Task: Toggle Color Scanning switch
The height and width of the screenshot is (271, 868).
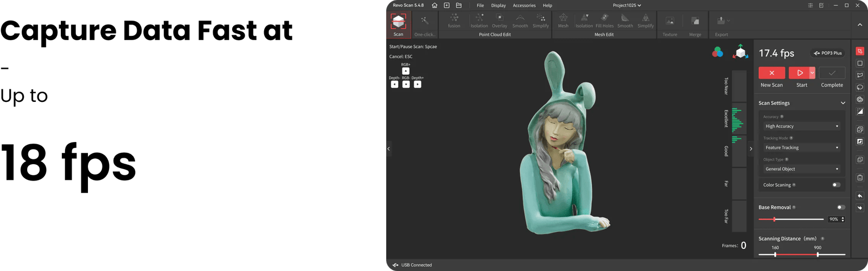Action: tap(837, 185)
